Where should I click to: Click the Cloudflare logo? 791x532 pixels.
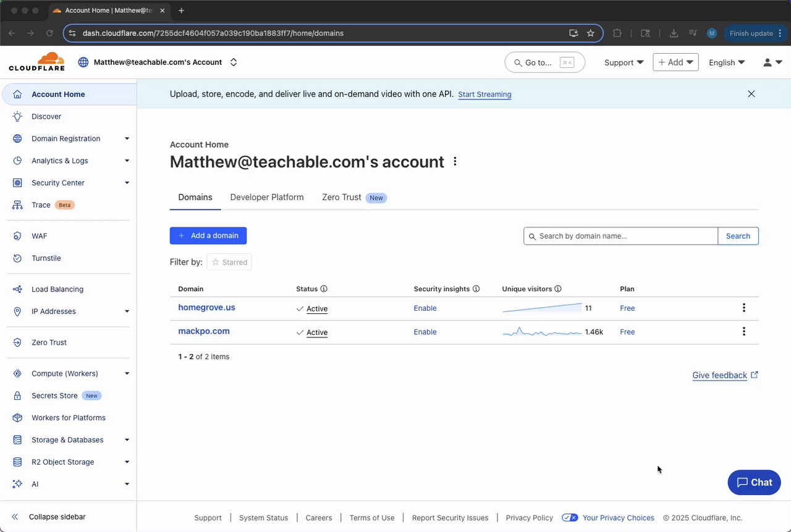[x=36, y=62]
